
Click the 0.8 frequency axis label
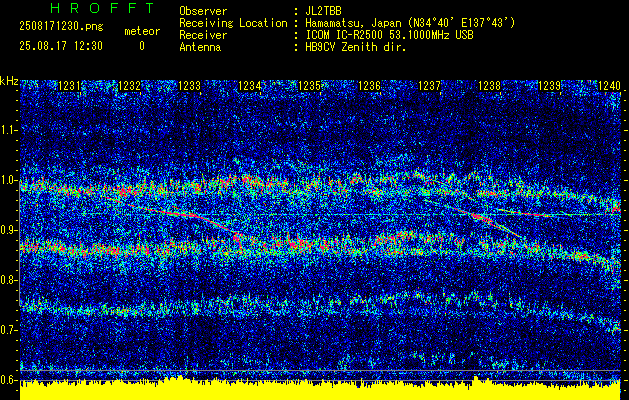pyautogui.click(x=9, y=280)
